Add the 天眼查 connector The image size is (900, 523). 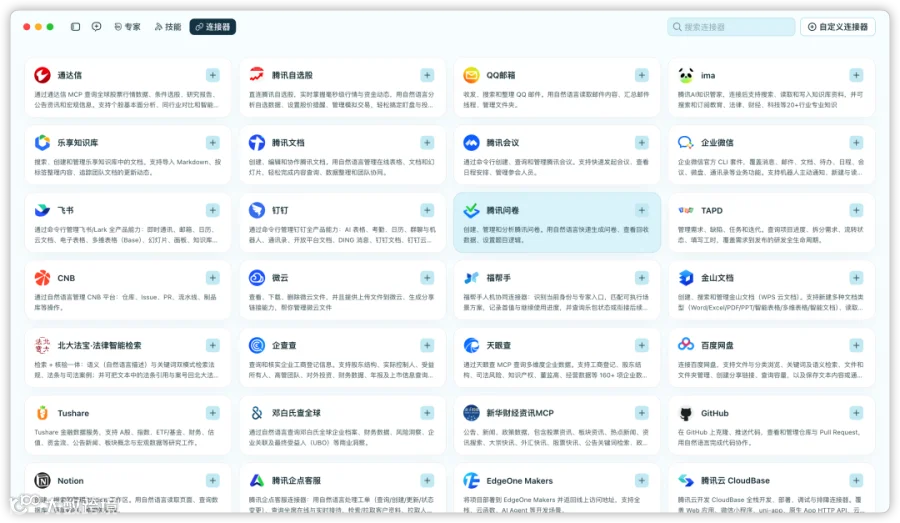(642, 345)
